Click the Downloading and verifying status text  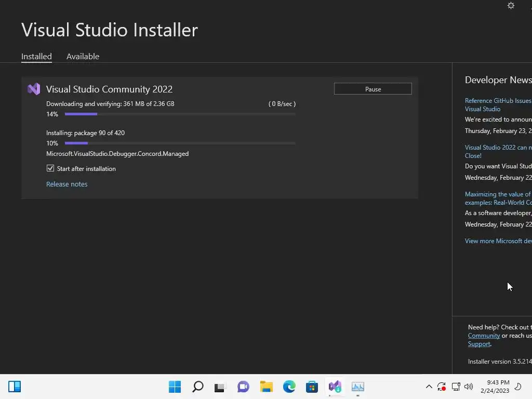tap(110, 104)
